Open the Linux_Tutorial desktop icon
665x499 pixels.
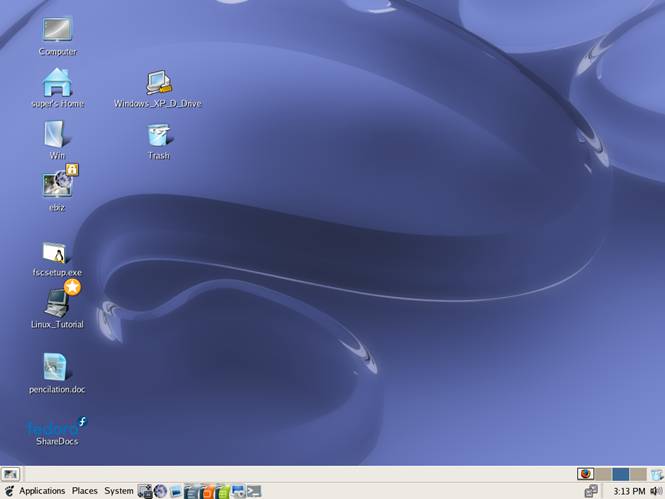tap(57, 303)
